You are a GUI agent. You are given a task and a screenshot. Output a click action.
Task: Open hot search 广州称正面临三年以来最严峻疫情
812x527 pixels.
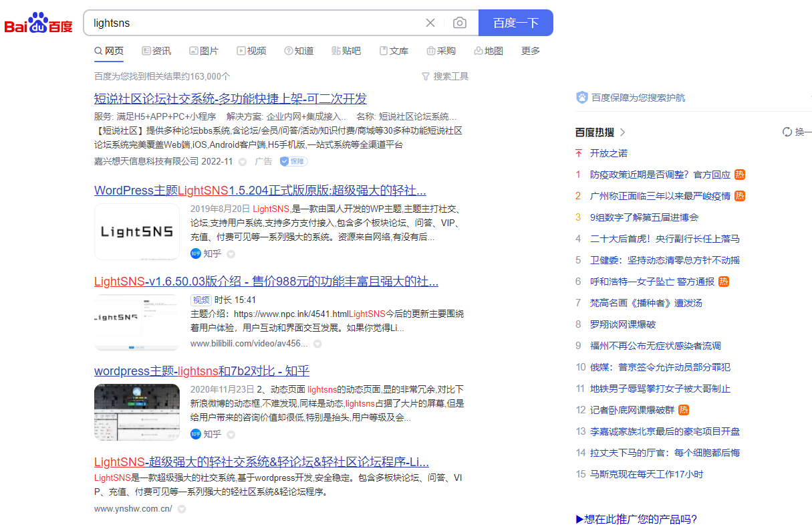pos(660,196)
